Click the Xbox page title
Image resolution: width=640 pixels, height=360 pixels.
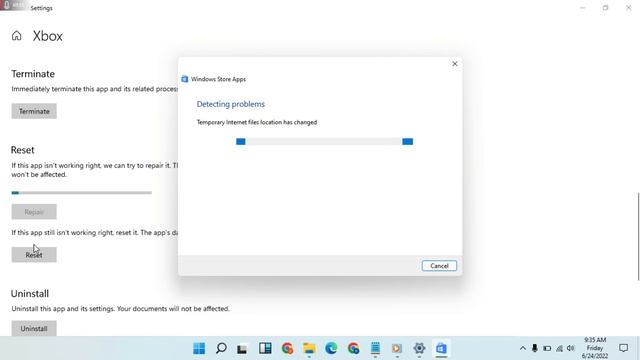pos(48,36)
